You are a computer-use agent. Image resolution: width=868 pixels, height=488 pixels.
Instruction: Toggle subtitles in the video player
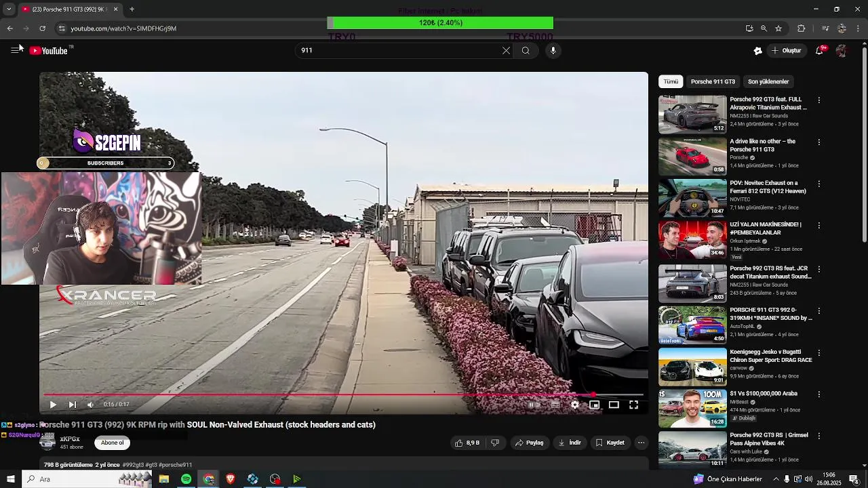click(555, 405)
